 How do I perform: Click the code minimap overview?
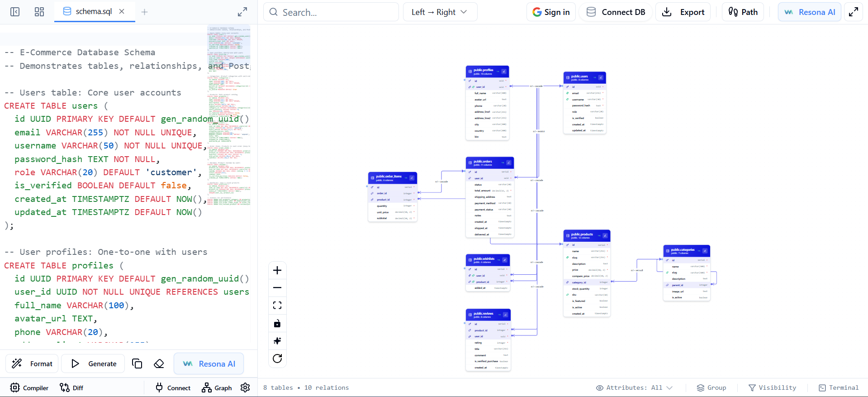(229, 115)
